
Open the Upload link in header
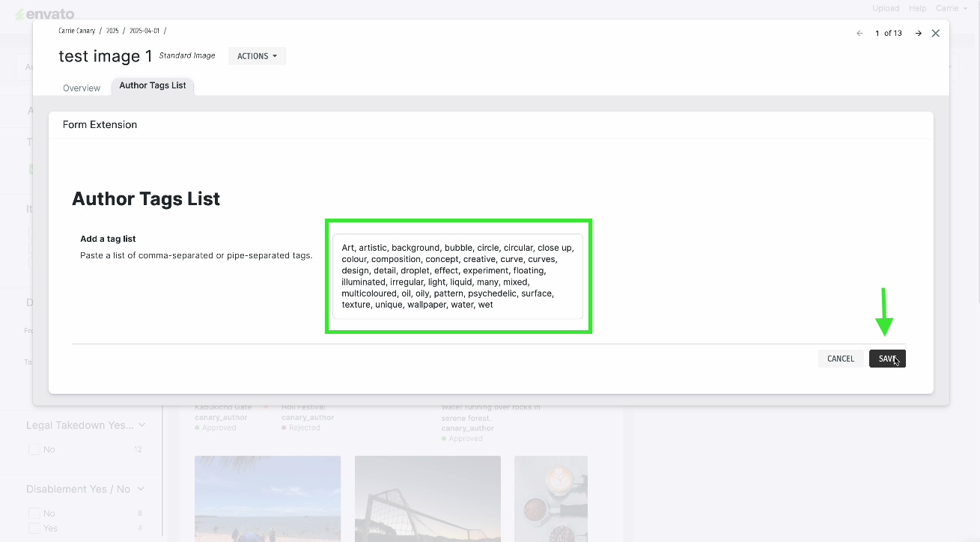point(886,8)
